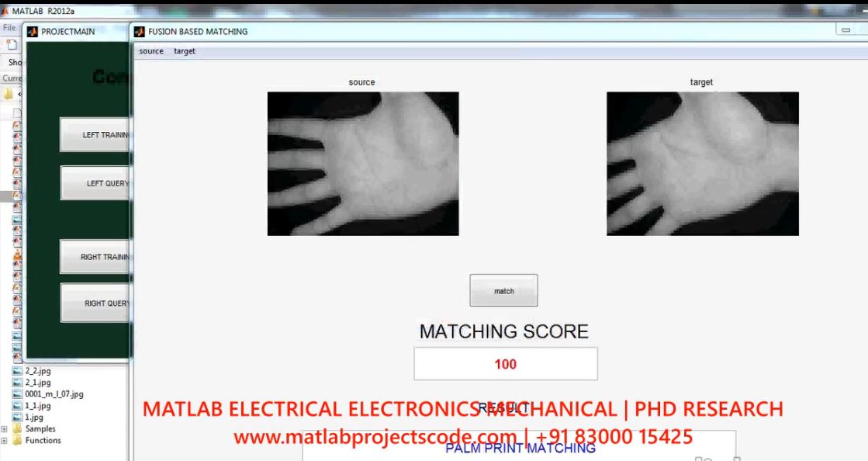Viewport: 868px width, 461px height.
Task: Select the 1.jpg file
Action: (34, 417)
